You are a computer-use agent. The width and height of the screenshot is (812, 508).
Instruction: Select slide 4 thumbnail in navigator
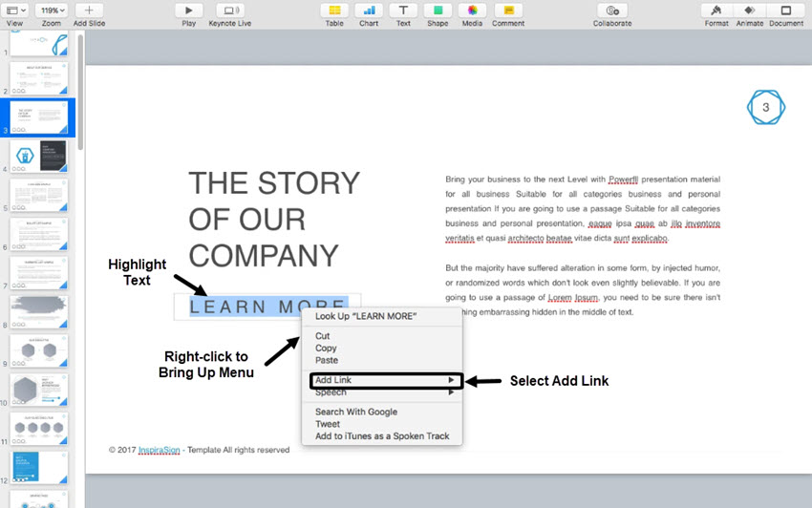(x=39, y=157)
